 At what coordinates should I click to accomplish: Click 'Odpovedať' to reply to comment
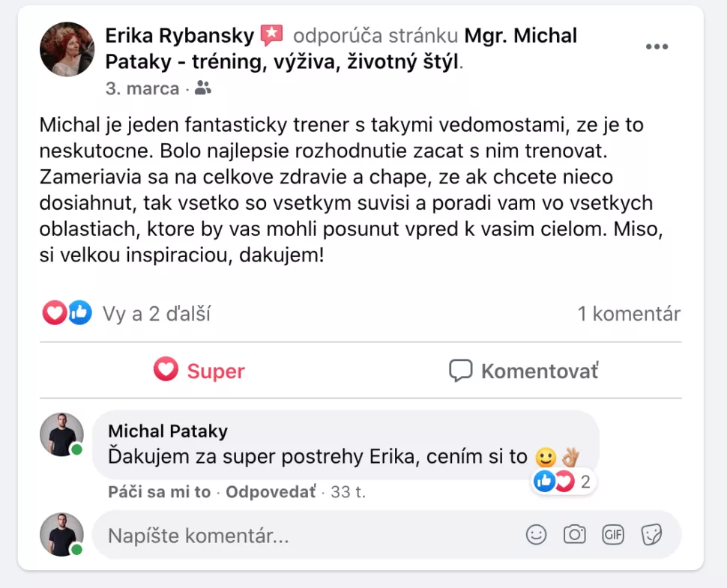pyautogui.click(x=271, y=491)
